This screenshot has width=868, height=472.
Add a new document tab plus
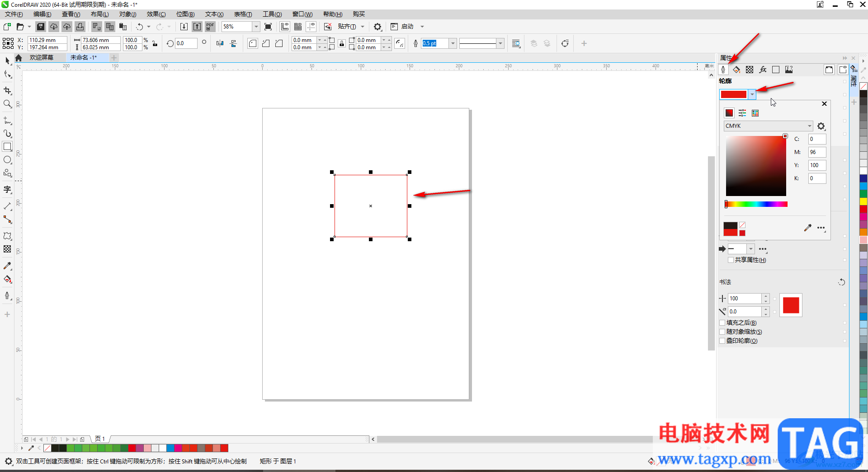(x=114, y=57)
